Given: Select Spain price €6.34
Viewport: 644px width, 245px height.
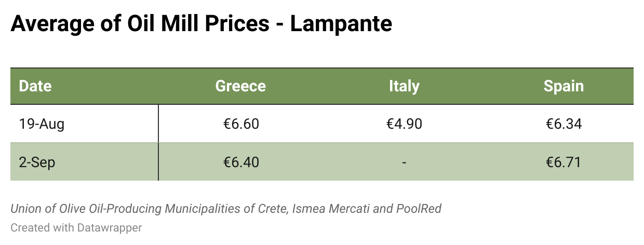Looking at the screenshot, I should pyautogui.click(x=563, y=124).
